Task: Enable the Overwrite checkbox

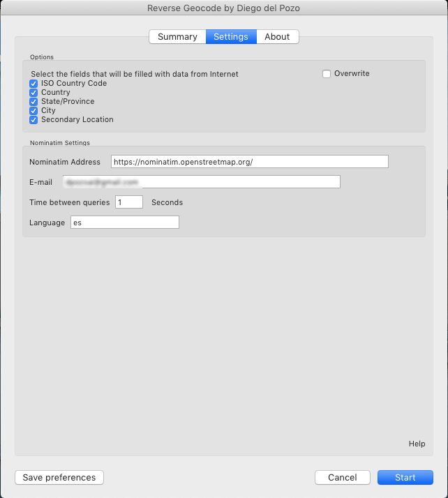Action: point(327,74)
